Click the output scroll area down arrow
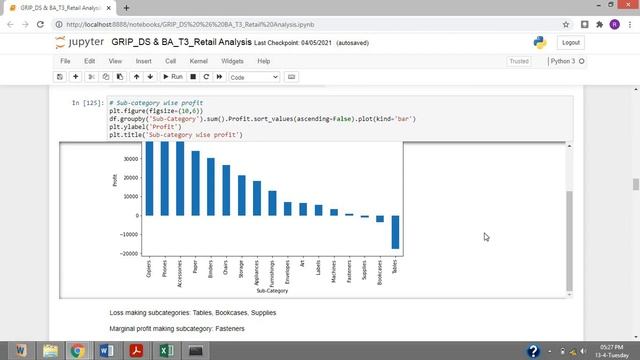 (x=569, y=294)
